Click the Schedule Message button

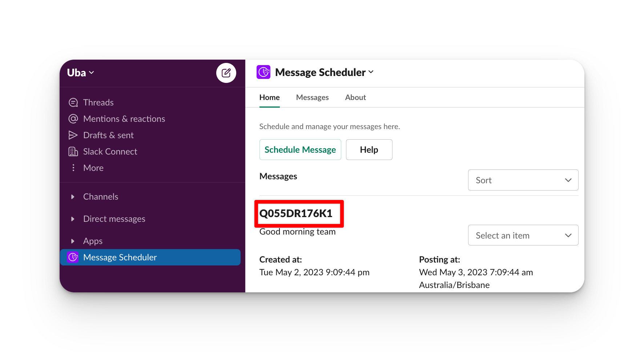pos(300,149)
